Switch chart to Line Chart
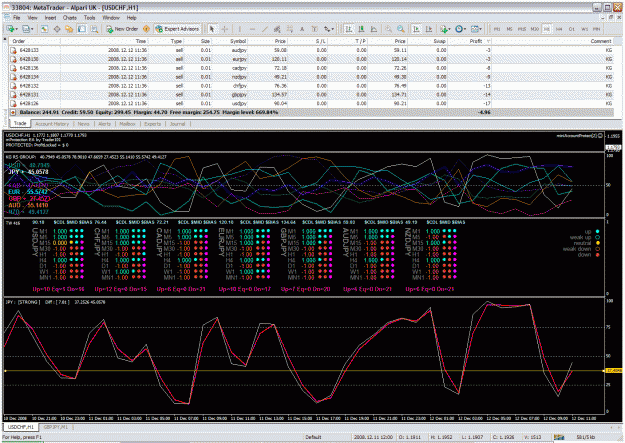Image resolution: width=625 pixels, height=443 pixels. 373,29
